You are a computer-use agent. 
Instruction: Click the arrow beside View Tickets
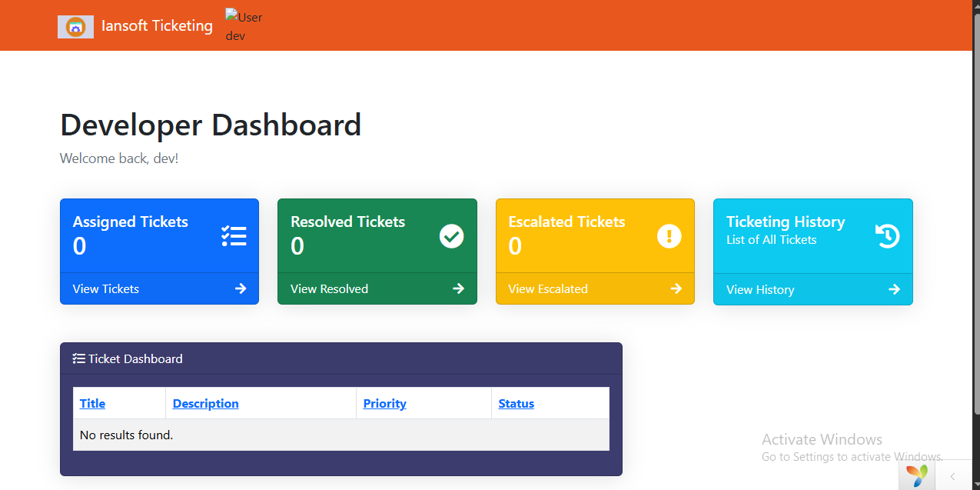click(x=241, y=288)
